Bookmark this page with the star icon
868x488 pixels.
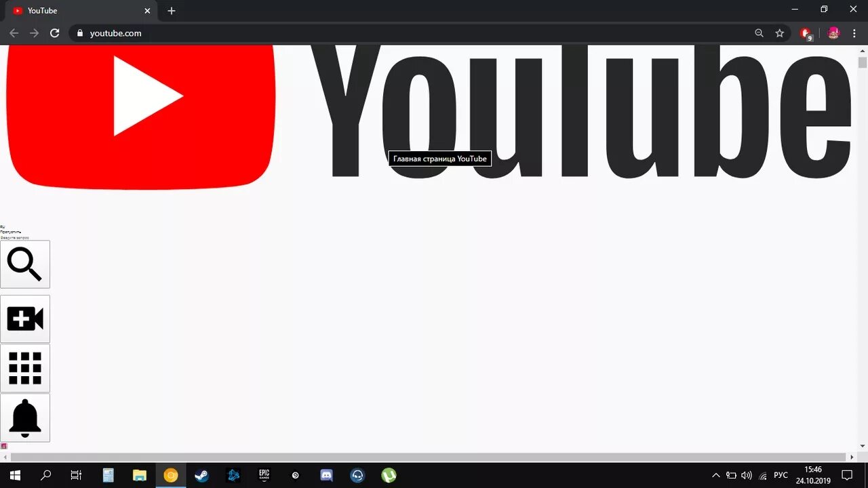(x=780, y=33)
